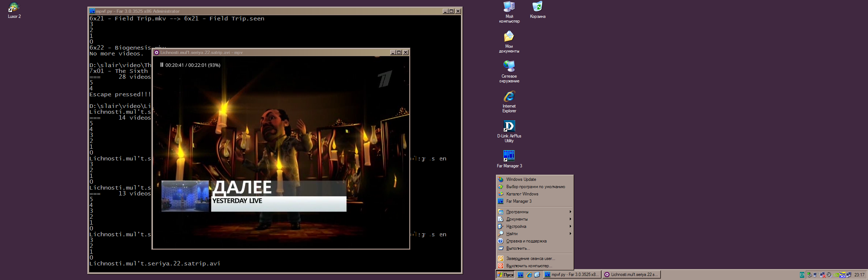This screenshot has height=280, width=868.
Task: Click the safely remove hardware tray icon
Action: (809, 275)
